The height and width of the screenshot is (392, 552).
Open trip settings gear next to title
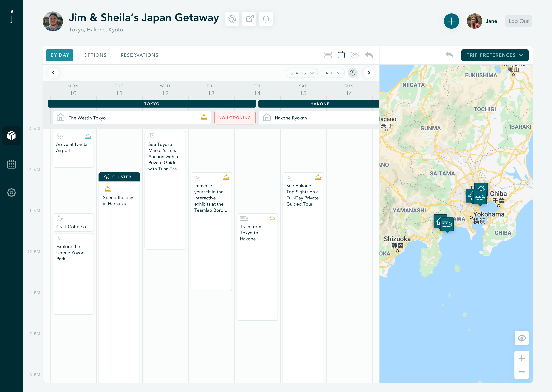tap(232, 19)
